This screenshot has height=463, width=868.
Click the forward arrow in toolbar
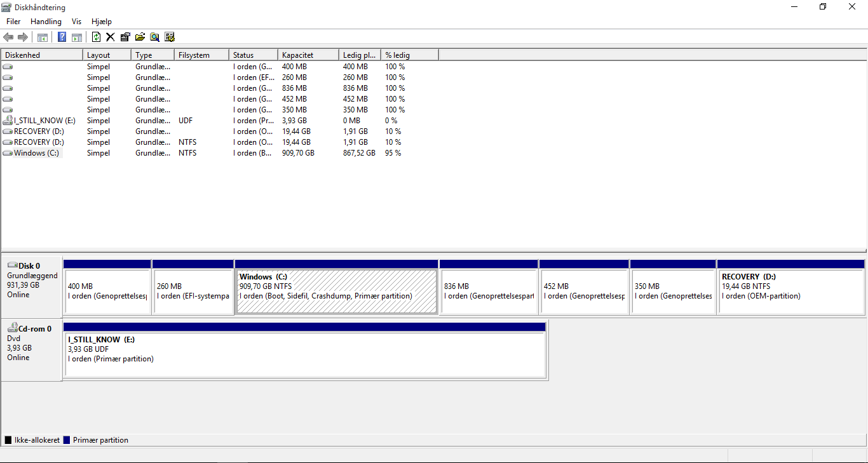(x=23, y=37)
